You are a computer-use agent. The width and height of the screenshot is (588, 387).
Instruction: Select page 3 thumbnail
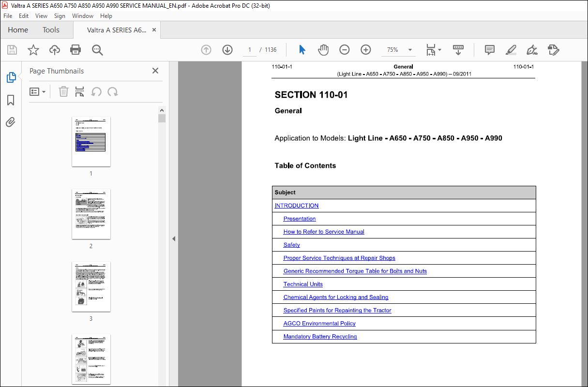91,286
